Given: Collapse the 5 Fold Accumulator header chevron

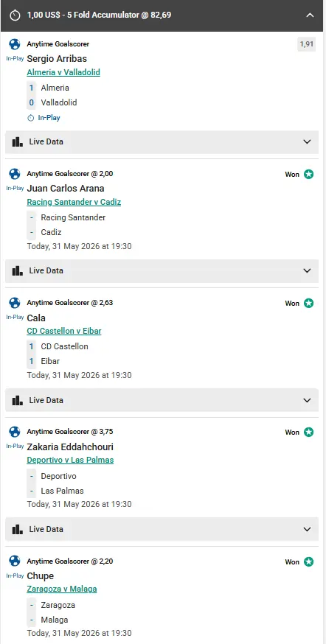Looking at the screenshot, I should (x=311, y=15).
